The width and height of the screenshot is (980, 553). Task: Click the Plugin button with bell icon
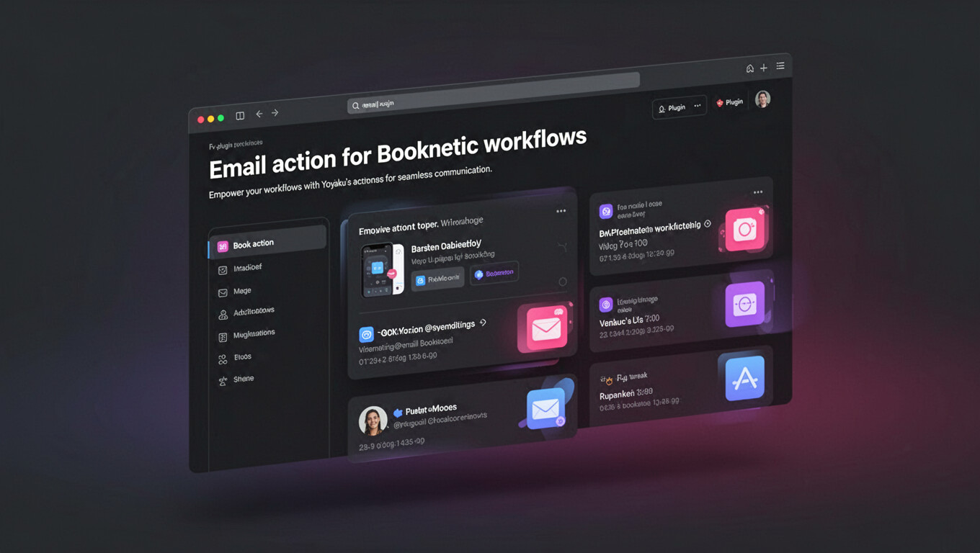pos(672,108)
